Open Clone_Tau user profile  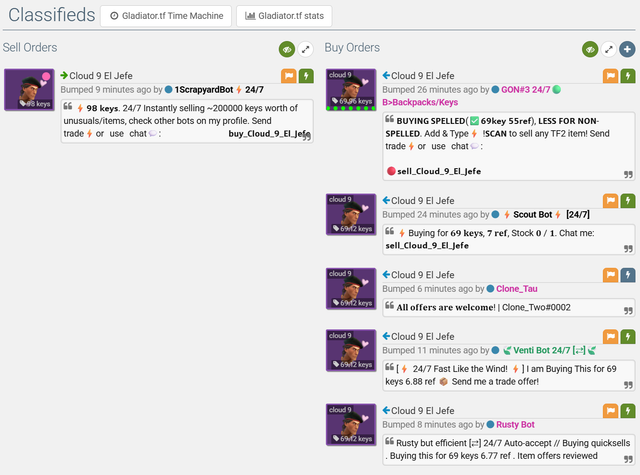(x=517, y=289)
